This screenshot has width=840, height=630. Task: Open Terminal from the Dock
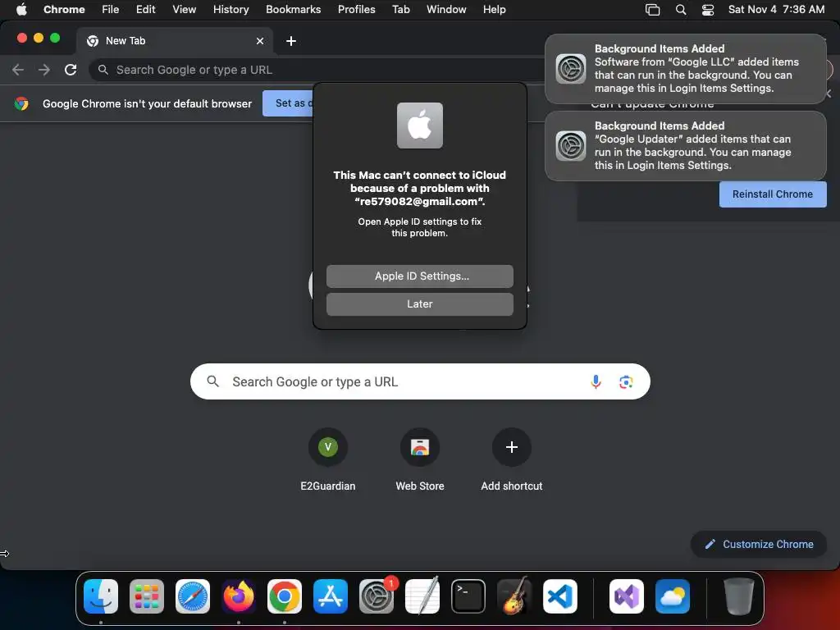(x=468, y=596)
